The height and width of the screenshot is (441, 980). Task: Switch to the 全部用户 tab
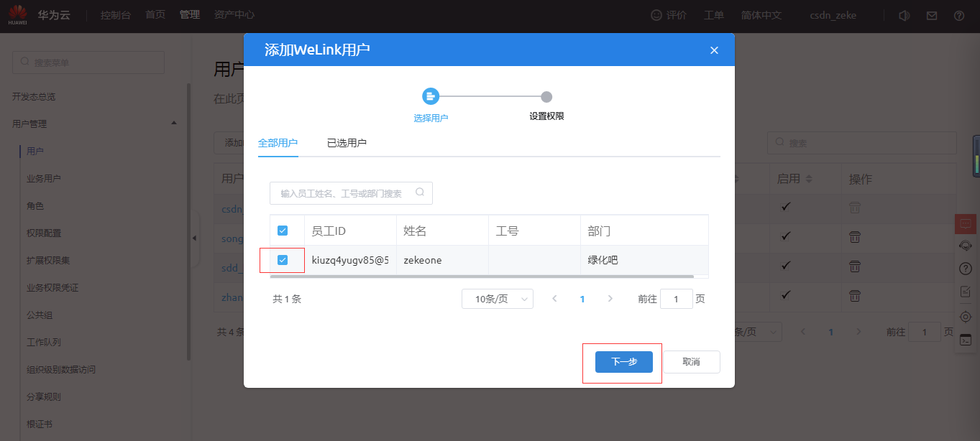point(278,143)
